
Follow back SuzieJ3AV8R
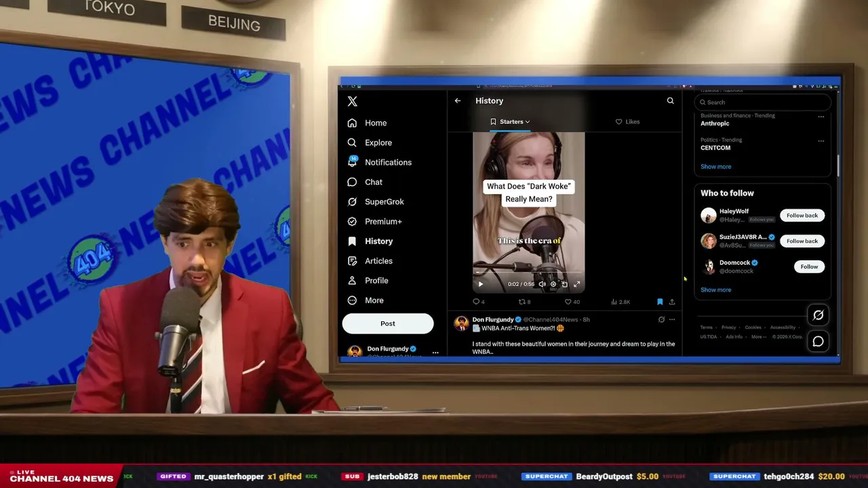(802, 241)
